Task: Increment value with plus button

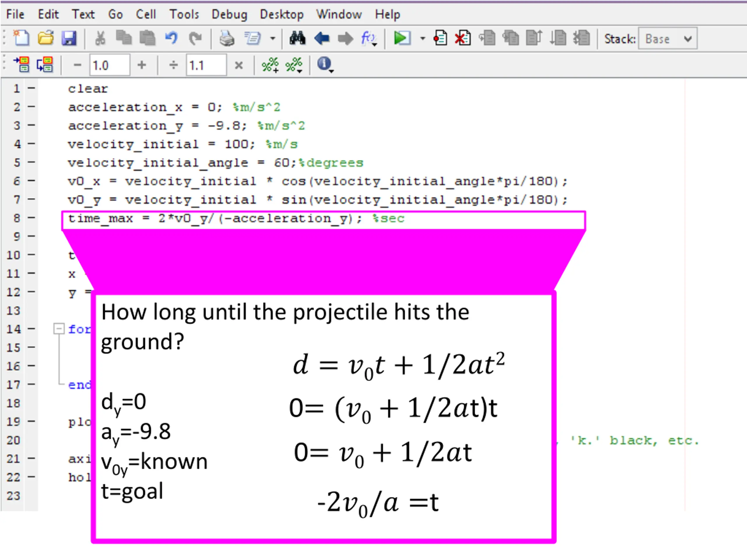Action: [142, 65]
